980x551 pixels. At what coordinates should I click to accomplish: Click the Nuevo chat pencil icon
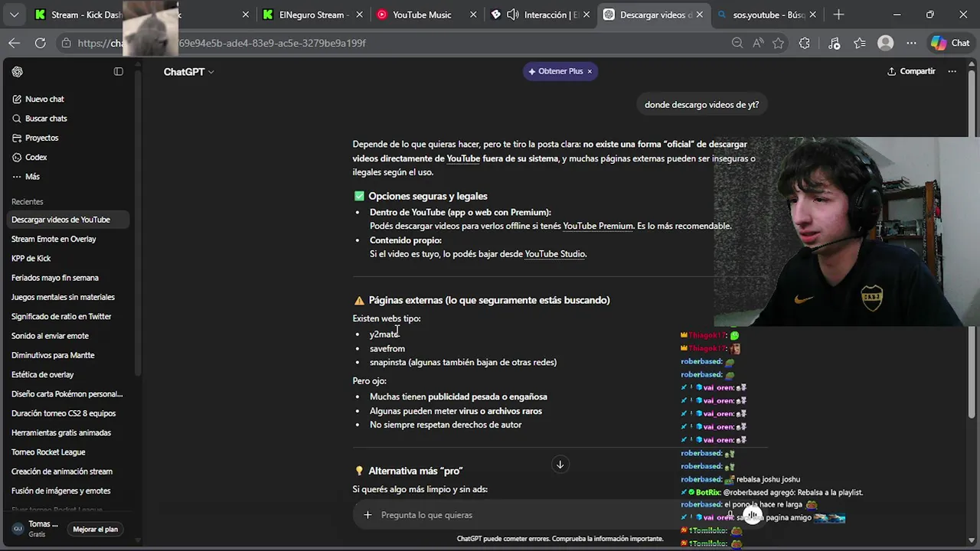pyautogui.click(x=17, y=99)
